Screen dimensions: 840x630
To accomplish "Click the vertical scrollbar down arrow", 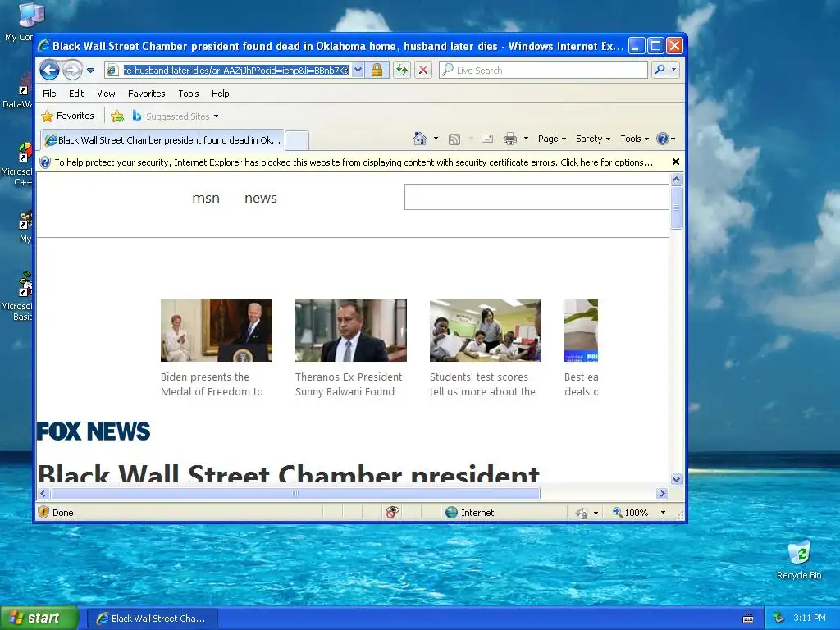I will (x=676, y=479).
